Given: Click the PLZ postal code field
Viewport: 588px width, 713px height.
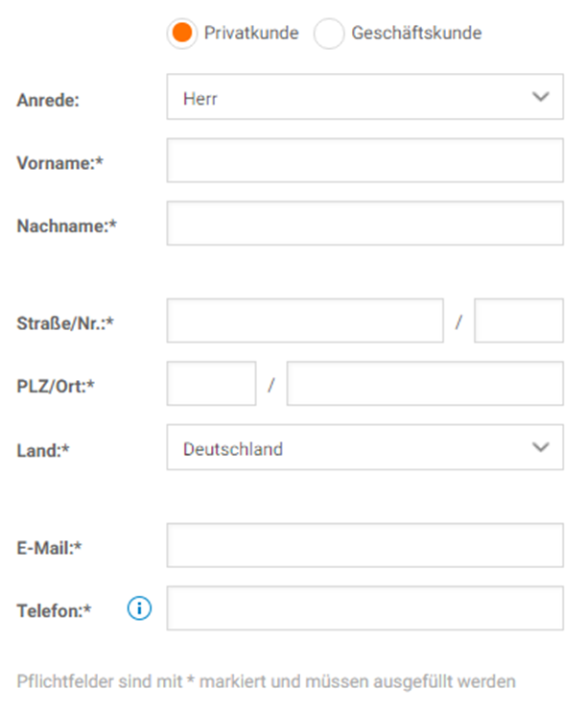Looking at the screenshot, I should tap(211, 383).
